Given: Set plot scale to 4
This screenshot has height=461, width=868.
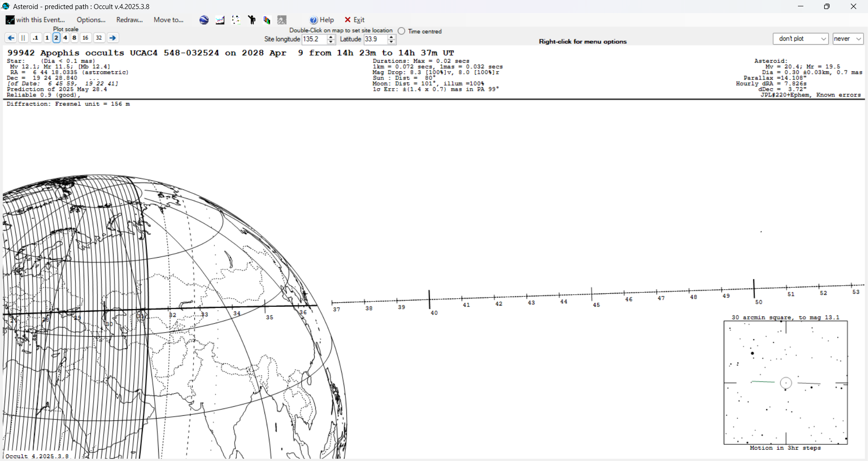Looking at the screenshot, I should pyautogui.click(x=65, y=38).
